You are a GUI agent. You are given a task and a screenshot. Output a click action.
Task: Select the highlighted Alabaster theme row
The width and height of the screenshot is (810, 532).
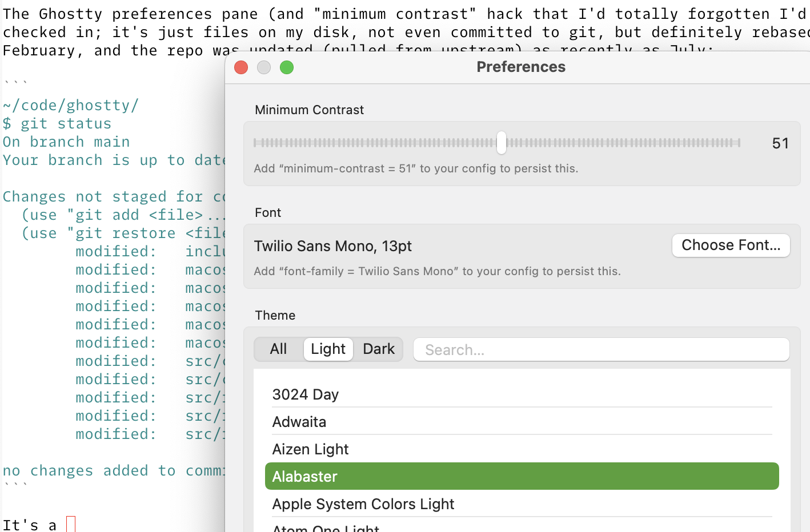pyautogui.click(x=522, y=476)
